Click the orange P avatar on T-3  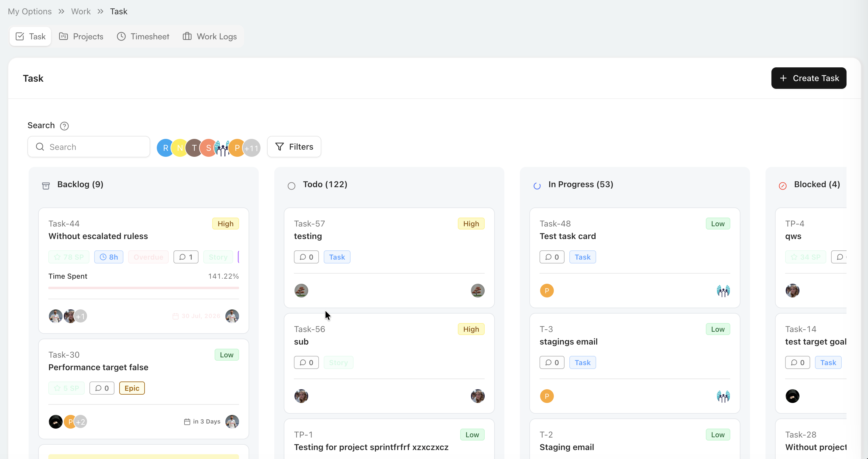click(x=547, y=396)
